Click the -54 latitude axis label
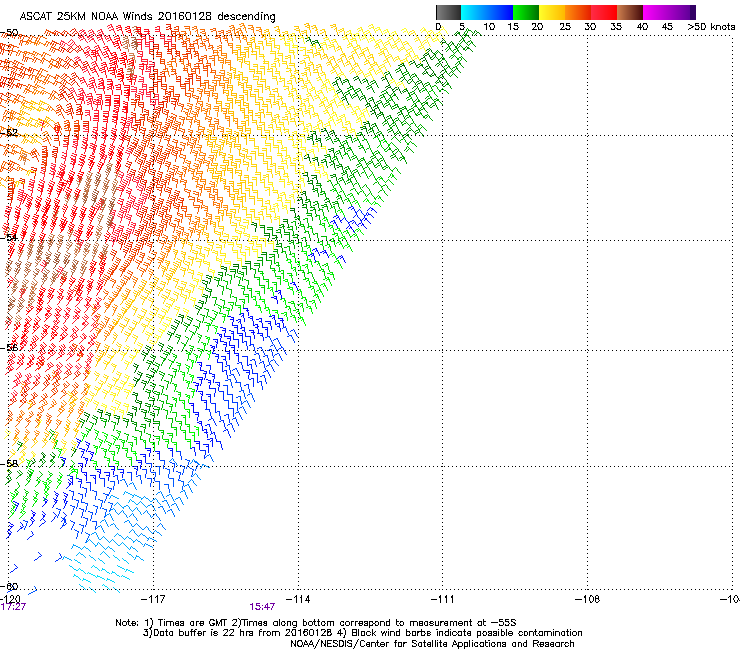Viewport: 740px width, 650px height. 9,237
